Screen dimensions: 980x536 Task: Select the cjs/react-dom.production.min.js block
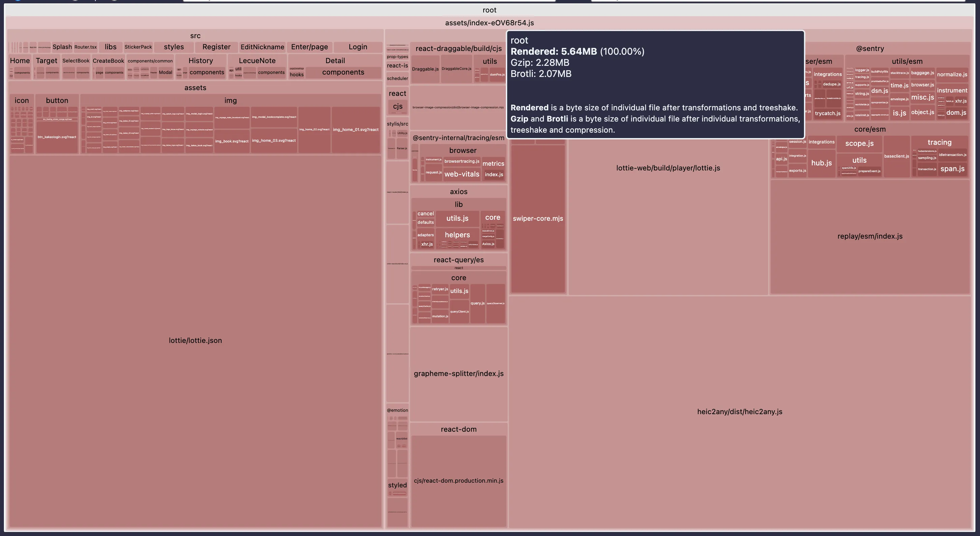[458, 481]
